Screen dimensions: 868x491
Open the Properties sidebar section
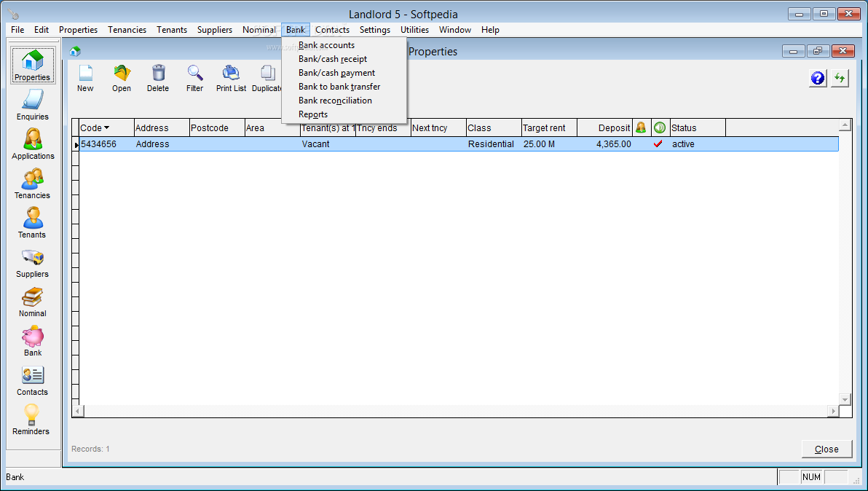[33, 66]
